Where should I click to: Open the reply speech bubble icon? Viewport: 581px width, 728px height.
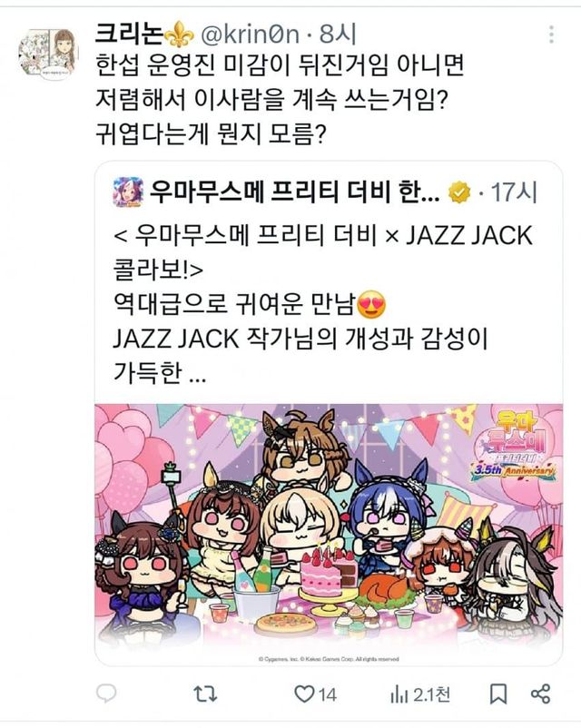pos(106,694)
